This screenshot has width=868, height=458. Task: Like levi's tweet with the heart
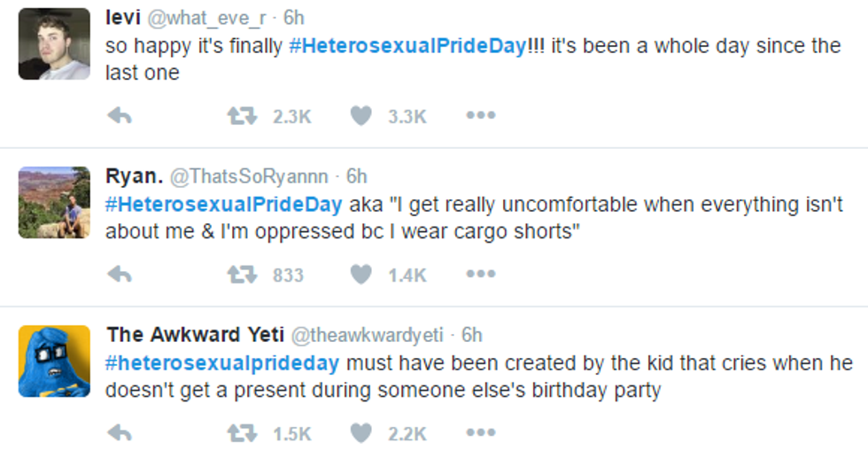coord(360,116)
